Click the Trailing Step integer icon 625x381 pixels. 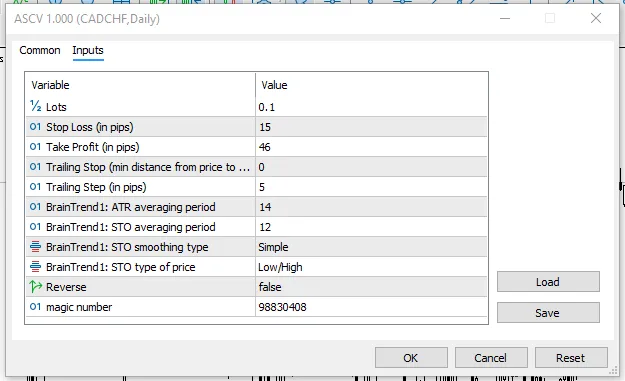coord(35,187)
